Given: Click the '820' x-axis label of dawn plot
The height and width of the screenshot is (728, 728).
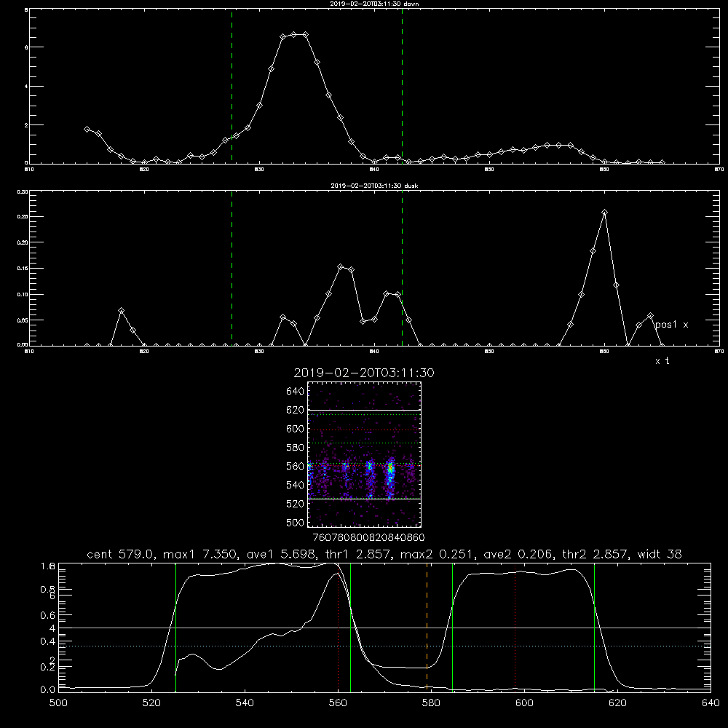Looking at the screenshot, I should pyautogui.click(x=144, y=170).
